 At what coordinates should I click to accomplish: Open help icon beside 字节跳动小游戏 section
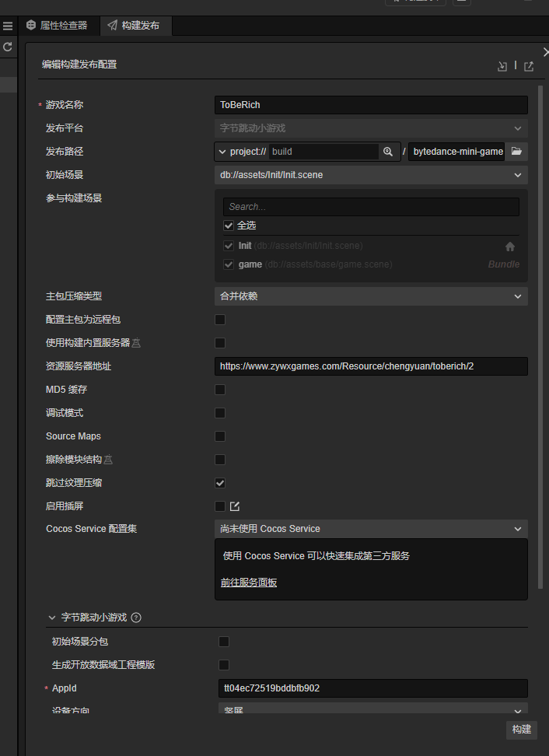[x=136, y=618]
